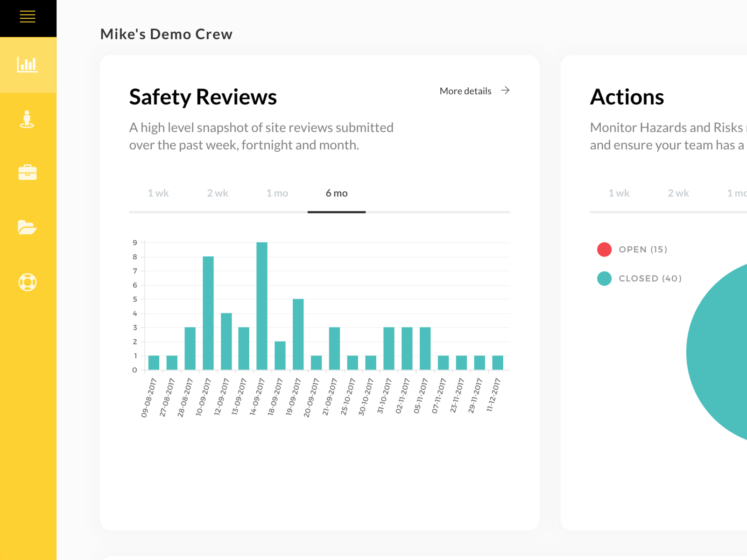The image size is (747, 560).
Task: Select the 6 mo tab
Action: (337, 193)
